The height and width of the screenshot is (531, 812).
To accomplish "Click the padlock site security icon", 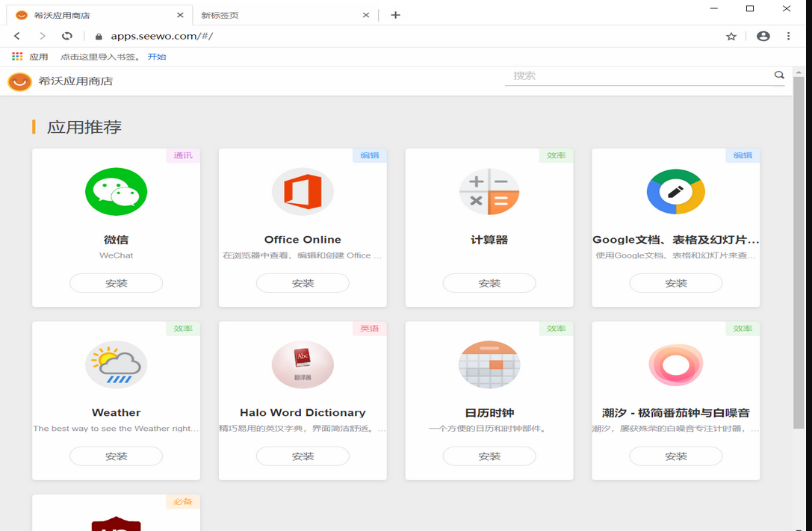I will 99,37.
